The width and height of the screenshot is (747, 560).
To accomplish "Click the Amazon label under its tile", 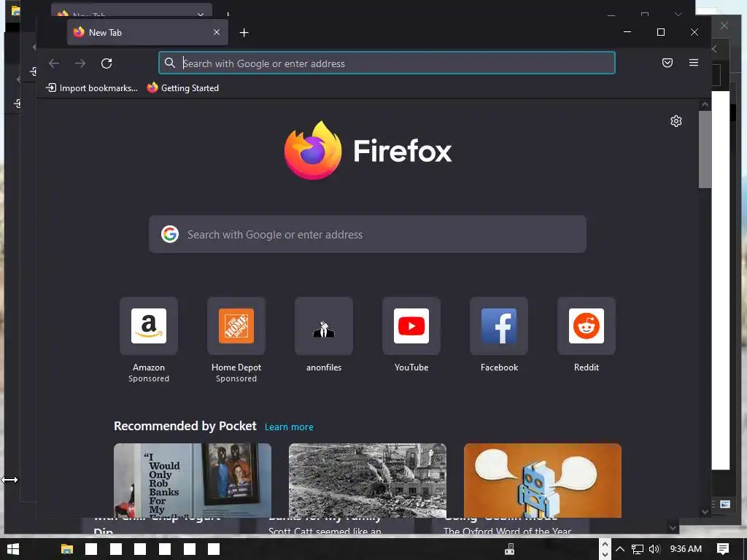I will [149, 367].
